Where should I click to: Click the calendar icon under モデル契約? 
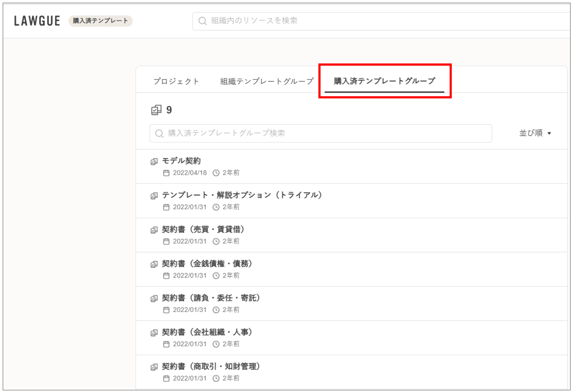click(x=166, y=173)
